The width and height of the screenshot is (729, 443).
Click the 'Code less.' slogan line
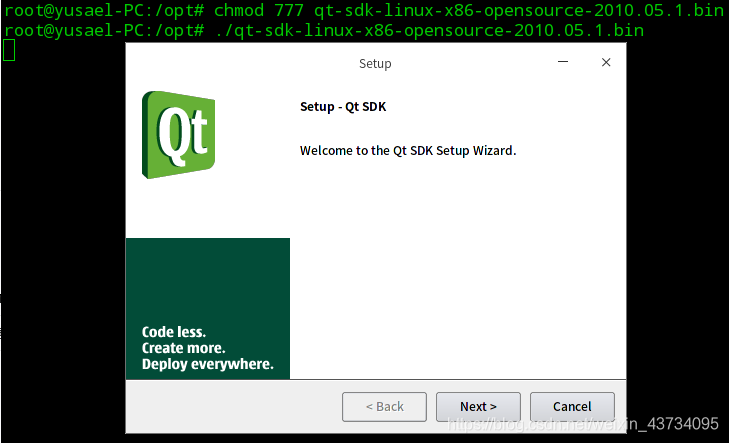[173, 332]
